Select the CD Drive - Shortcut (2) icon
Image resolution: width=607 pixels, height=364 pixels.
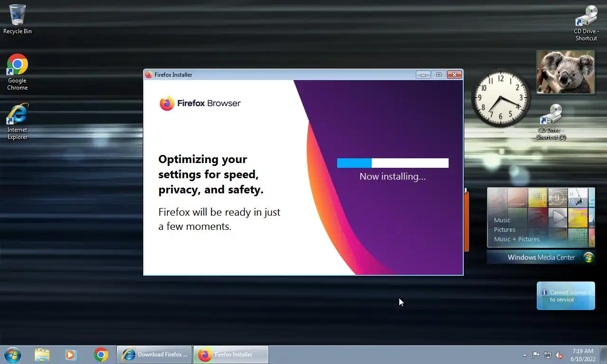click(x=551, y=122)
